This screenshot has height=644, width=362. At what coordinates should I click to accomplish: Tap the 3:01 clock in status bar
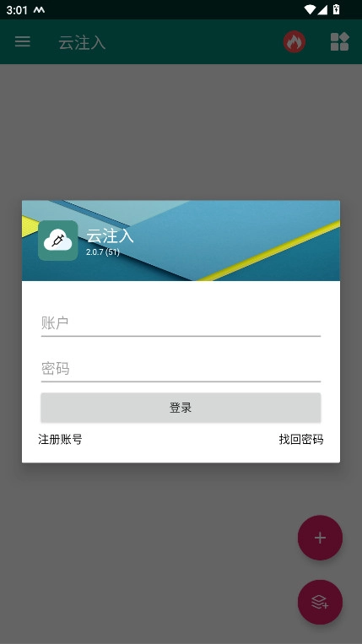17,10
